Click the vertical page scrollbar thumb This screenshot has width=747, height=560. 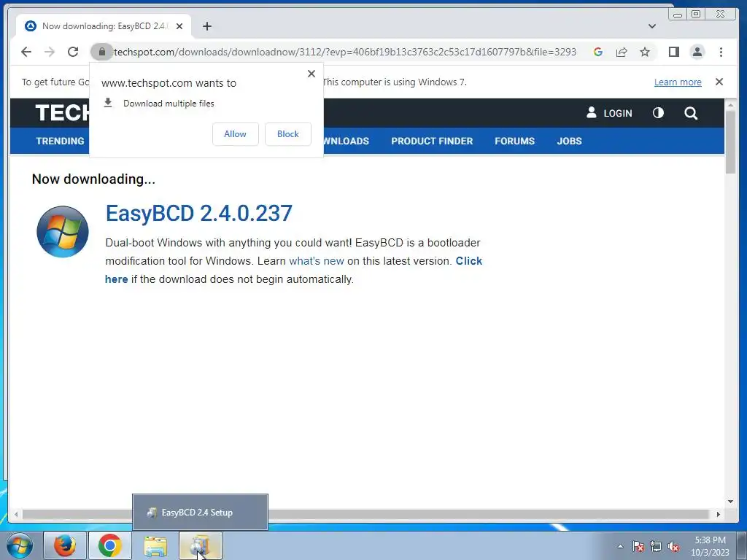click(x=730, y=141)
